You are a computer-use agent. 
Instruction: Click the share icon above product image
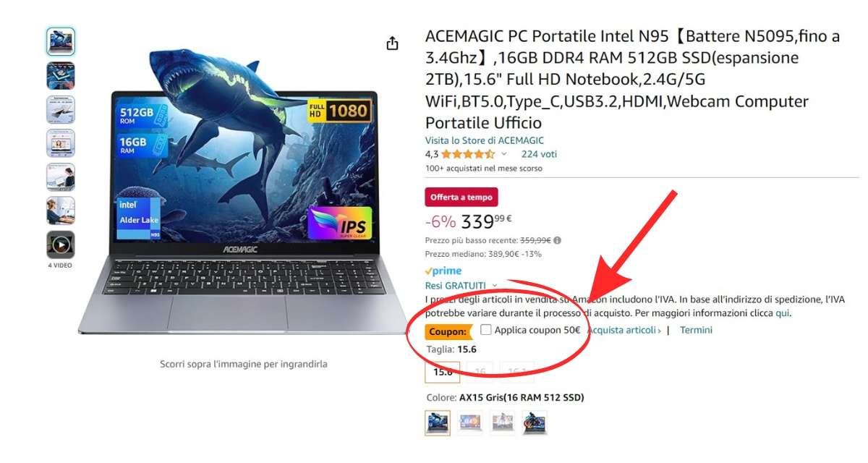(392, 43)
